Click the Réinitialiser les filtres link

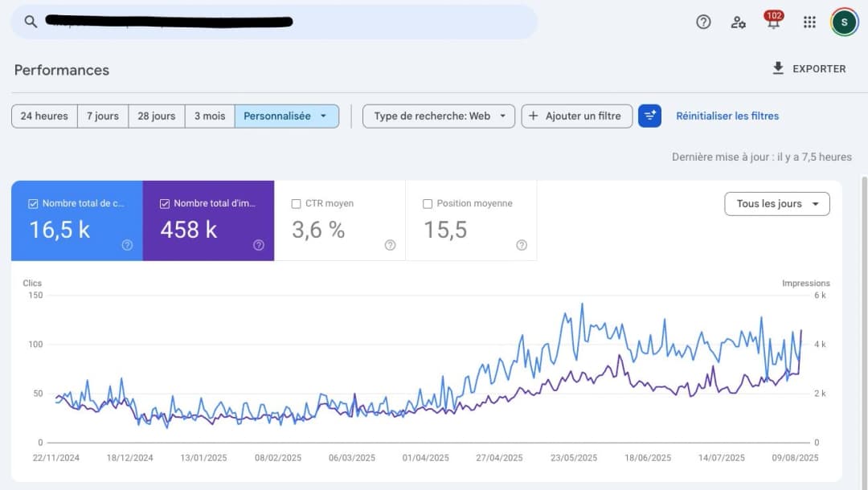[727, 116]
